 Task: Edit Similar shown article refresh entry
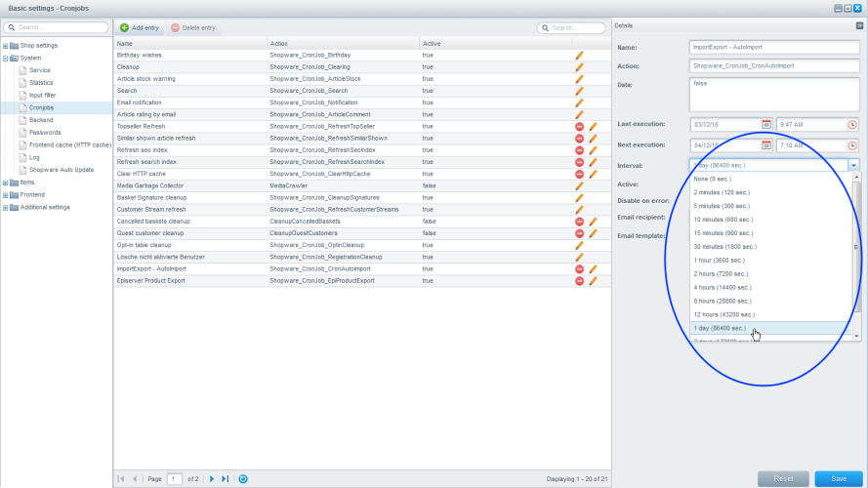593,139
